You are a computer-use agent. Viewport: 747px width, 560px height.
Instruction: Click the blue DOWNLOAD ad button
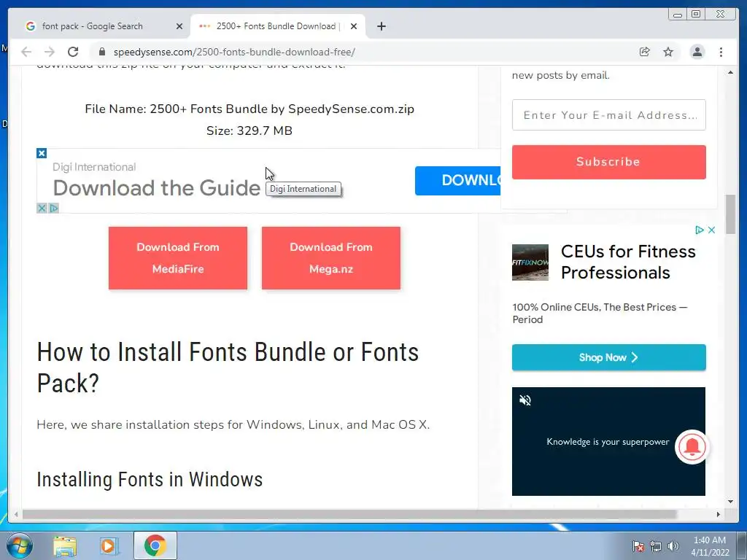point(458,181)
